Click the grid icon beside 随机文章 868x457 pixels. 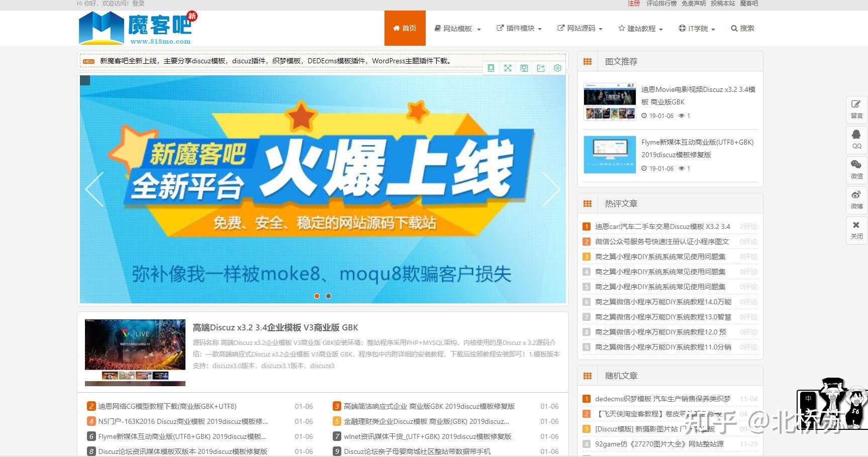pyautogui.click(x=587, y=376)
